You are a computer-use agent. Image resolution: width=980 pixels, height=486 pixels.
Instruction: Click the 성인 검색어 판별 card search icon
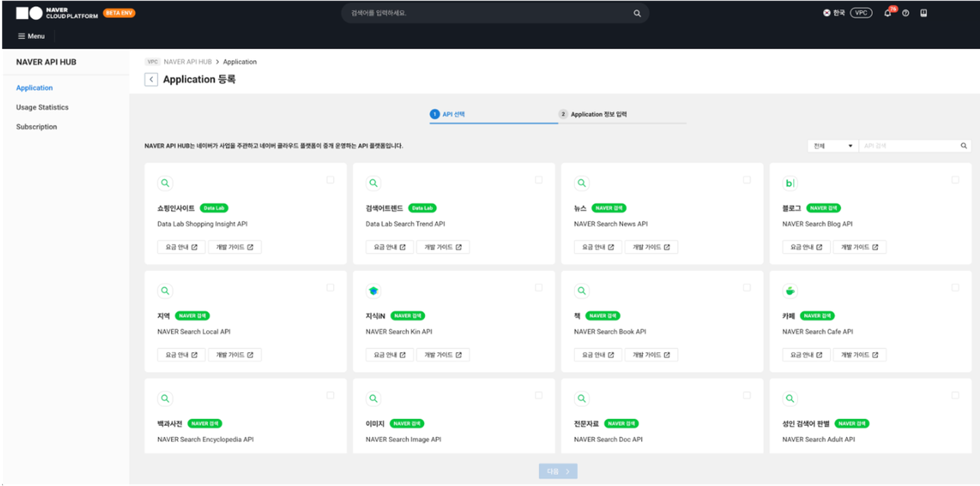click(x=790, y=398)
